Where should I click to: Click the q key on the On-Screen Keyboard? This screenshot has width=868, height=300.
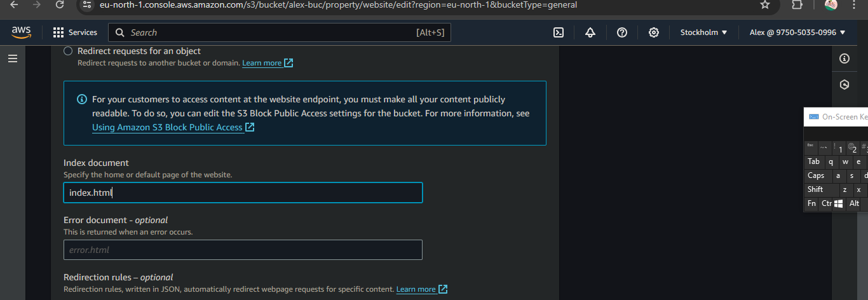[x=831, y=161]
